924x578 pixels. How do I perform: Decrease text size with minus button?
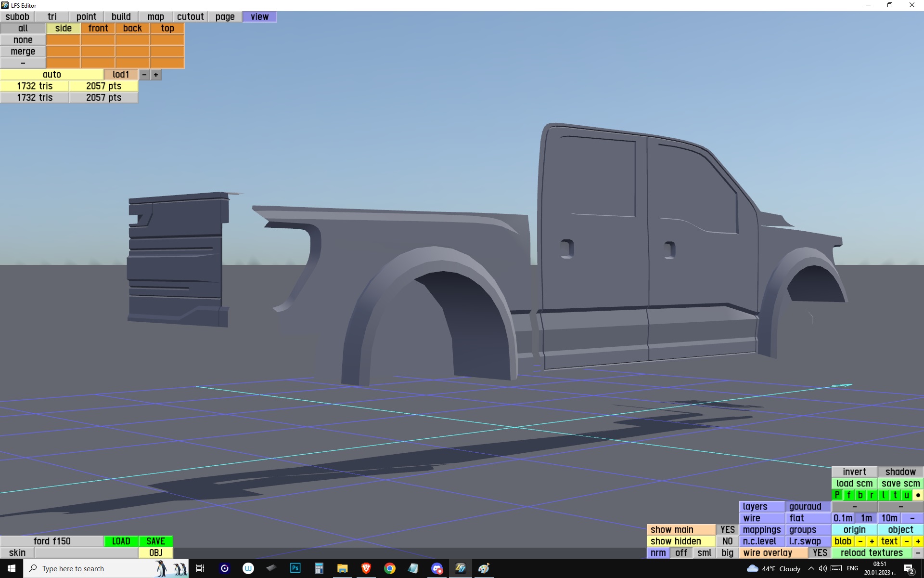coord(906,541)
